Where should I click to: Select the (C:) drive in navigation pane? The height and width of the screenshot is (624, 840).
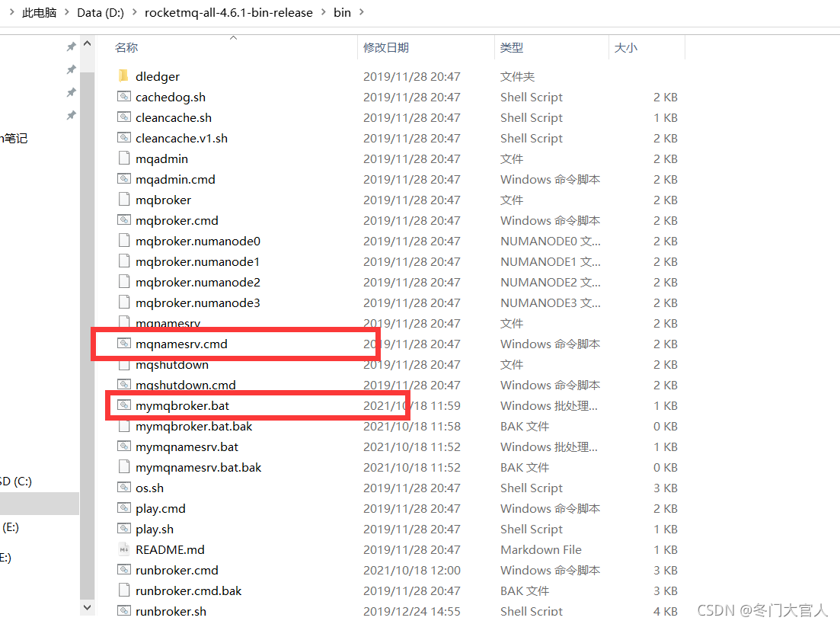click(16, 481)
